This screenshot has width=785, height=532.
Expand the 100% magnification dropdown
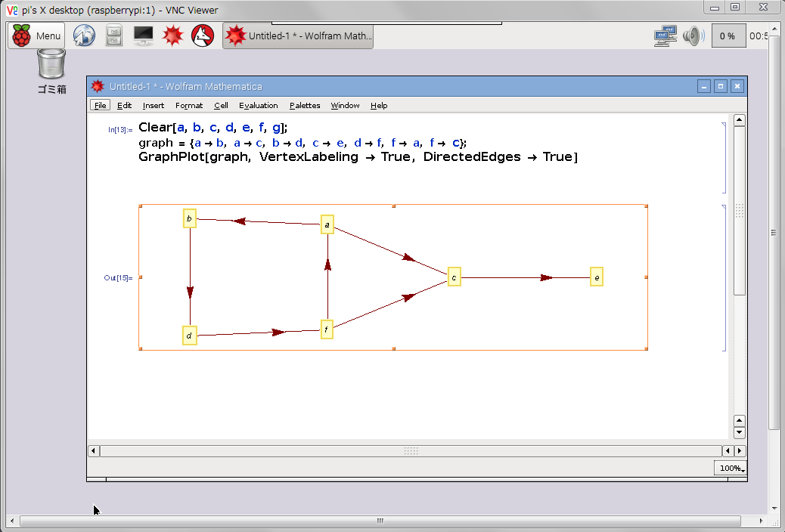pos(731,469)
